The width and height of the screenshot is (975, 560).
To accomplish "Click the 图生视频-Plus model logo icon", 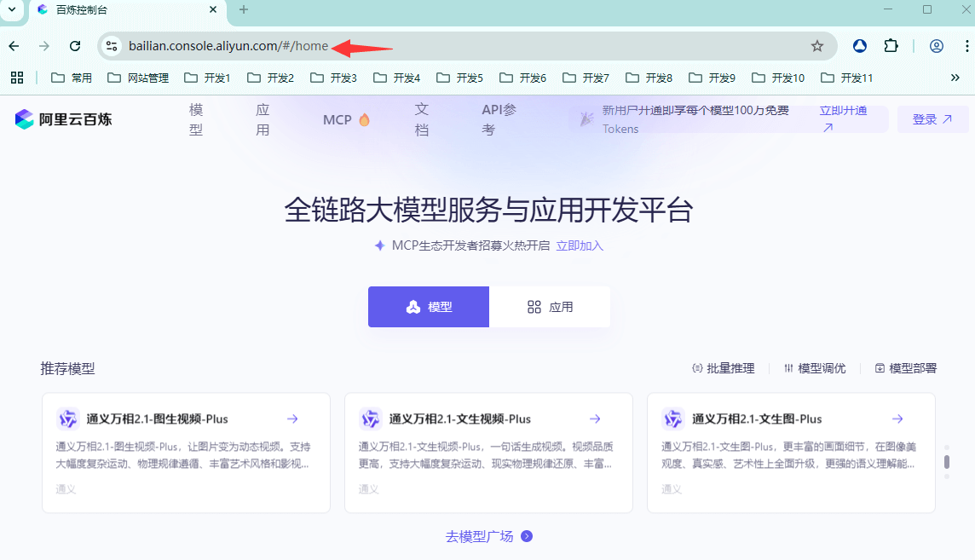I will tap(68, 419).
